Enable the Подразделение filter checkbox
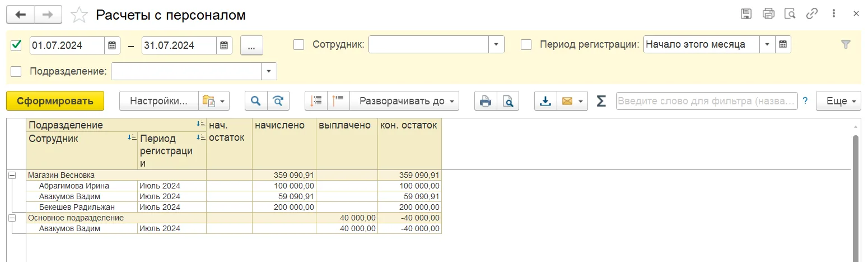 (16, 71)
